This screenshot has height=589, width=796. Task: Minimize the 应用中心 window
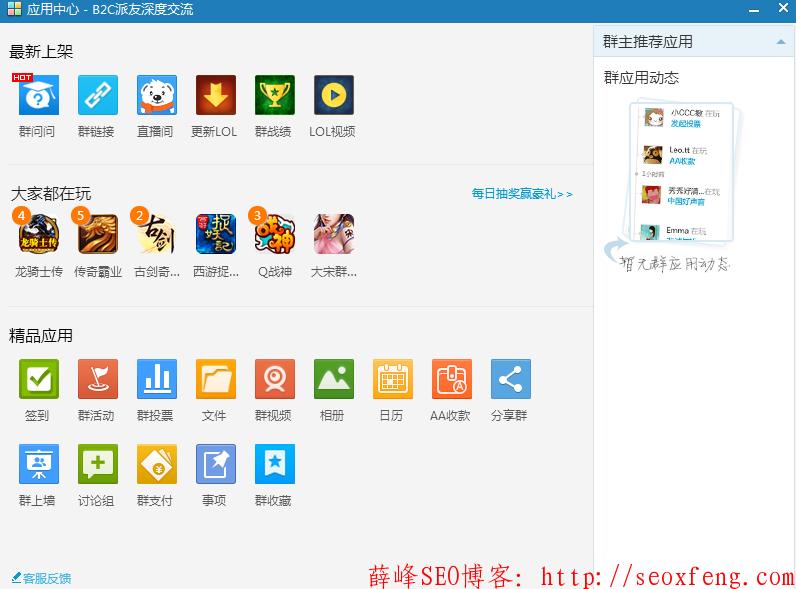tap(754, 10)
